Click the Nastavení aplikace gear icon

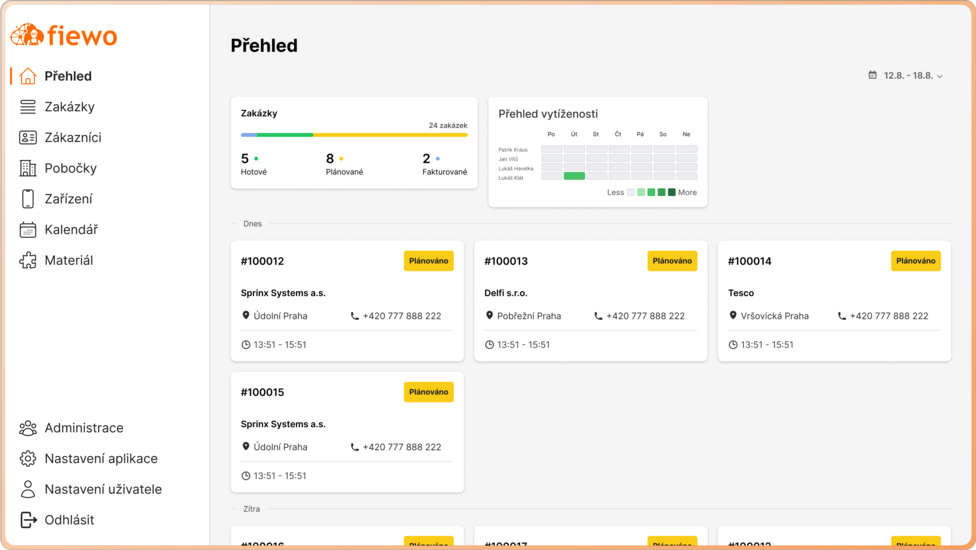point(27,459)
